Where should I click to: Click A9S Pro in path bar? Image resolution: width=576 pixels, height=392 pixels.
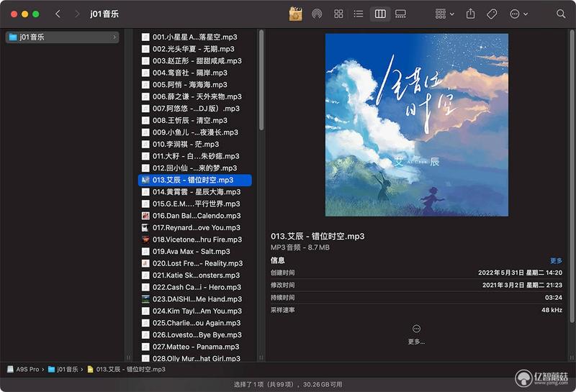24,369
